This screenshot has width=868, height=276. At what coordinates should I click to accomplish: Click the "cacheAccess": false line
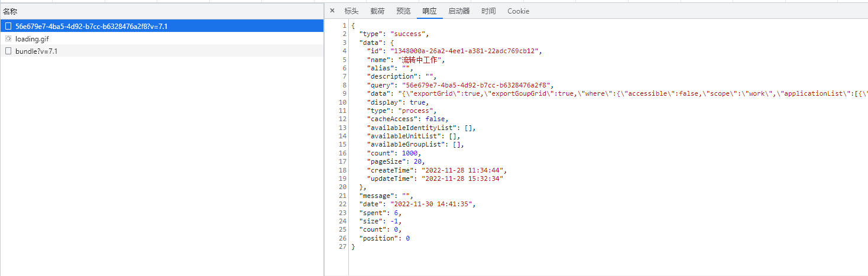pyautogui.click(x=408, y=119)
